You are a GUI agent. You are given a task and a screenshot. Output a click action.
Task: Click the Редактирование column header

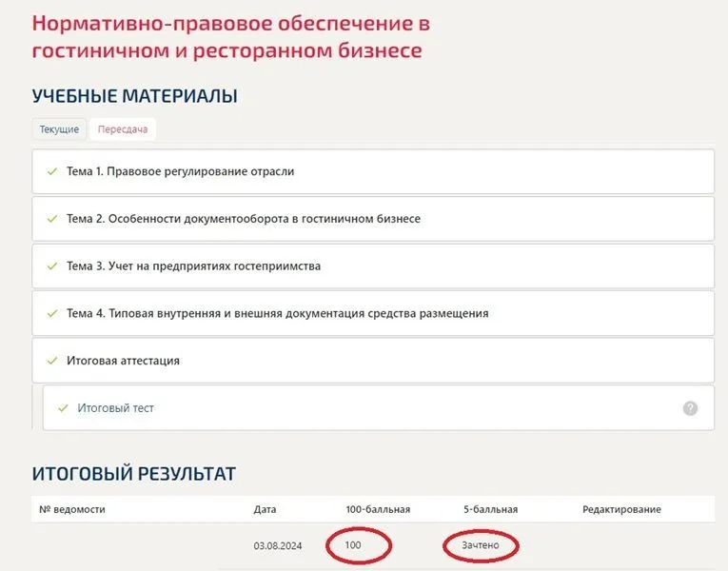(x=621, y=509)
